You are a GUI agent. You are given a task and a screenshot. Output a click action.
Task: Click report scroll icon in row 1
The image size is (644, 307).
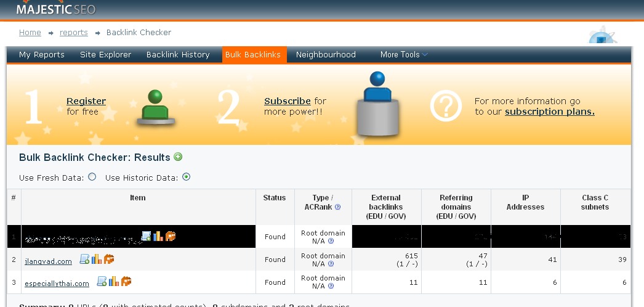(146, 236)
